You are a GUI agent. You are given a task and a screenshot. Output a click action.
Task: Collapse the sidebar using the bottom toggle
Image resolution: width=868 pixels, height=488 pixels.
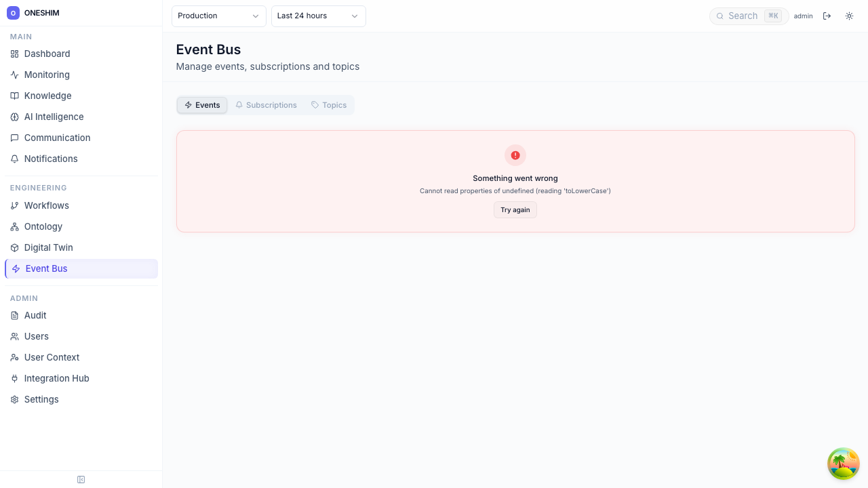point(81,479)
